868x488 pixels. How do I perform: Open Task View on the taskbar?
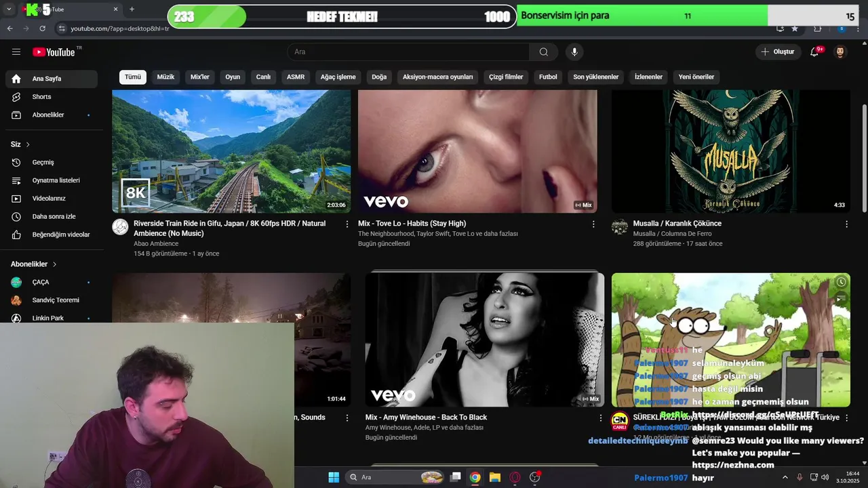(456, 477)
